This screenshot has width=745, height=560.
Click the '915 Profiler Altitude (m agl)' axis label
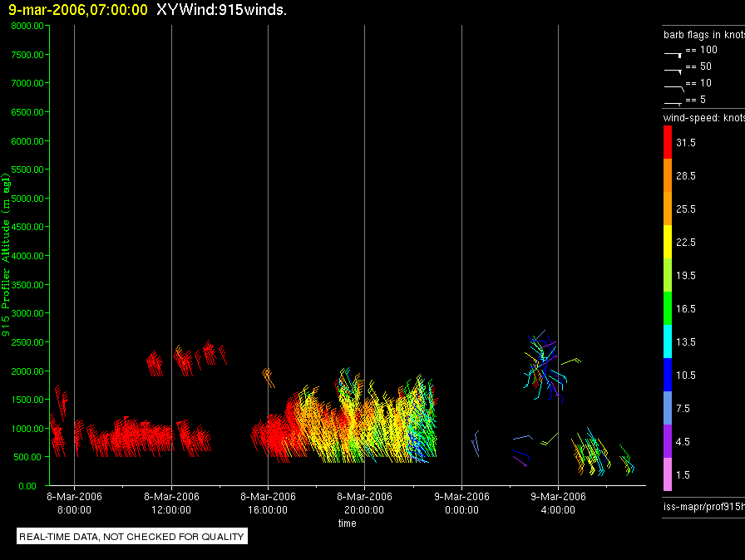pos(6,255)
